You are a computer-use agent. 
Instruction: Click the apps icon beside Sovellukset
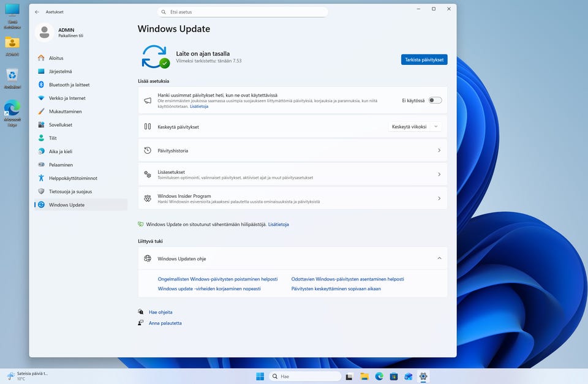[41, 124]
